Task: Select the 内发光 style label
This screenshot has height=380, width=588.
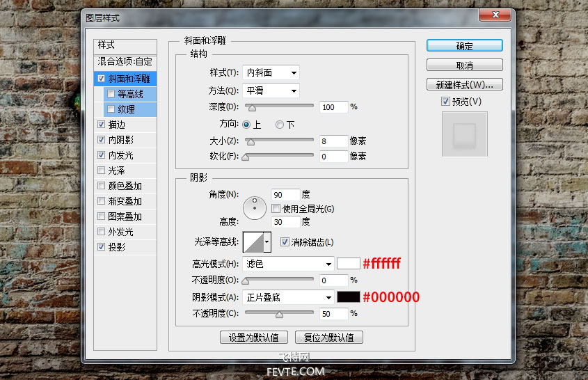Action: pos(121,155)
